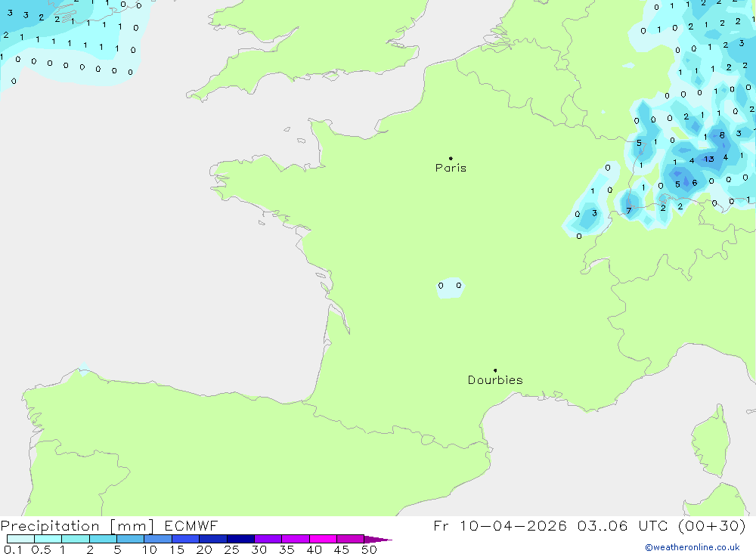Click the 35 legend scale label
The image size is (756, 554).
(287, 549)
